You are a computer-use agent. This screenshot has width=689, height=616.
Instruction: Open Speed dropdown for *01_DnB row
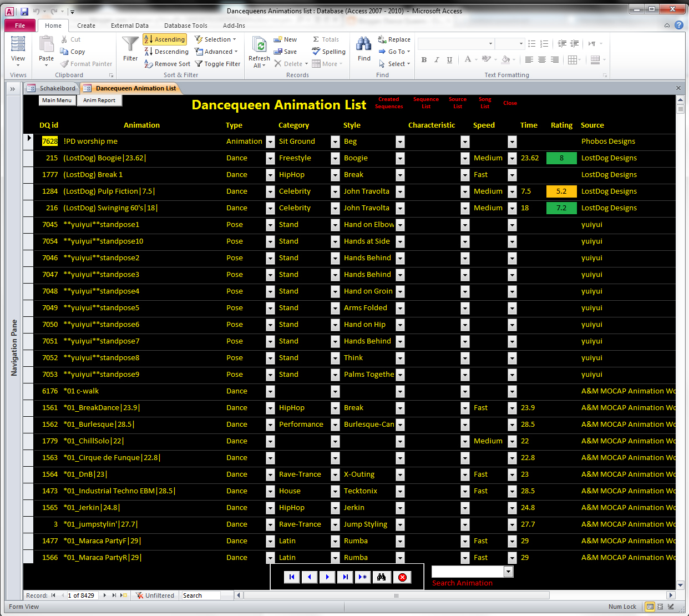512,474
